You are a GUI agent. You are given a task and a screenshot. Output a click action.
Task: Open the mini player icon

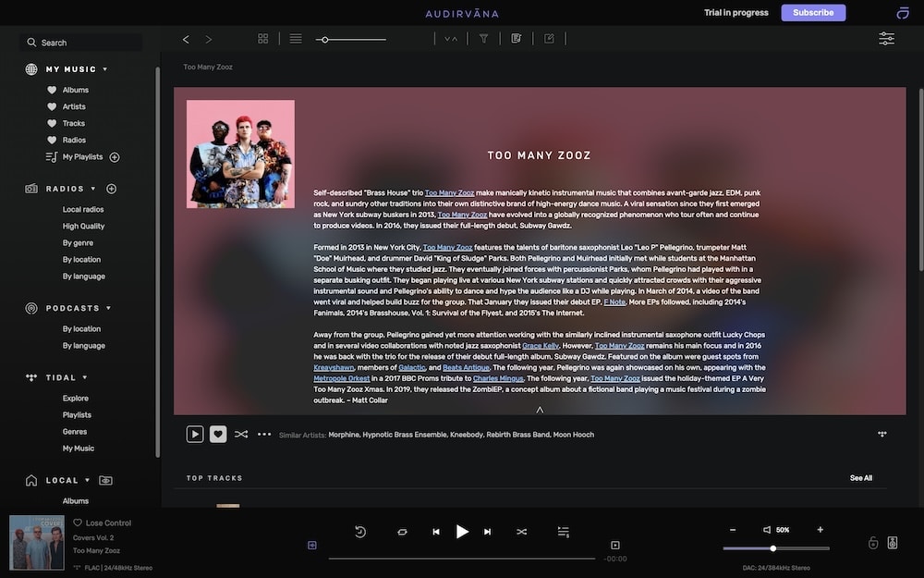(x=615, y=545)
